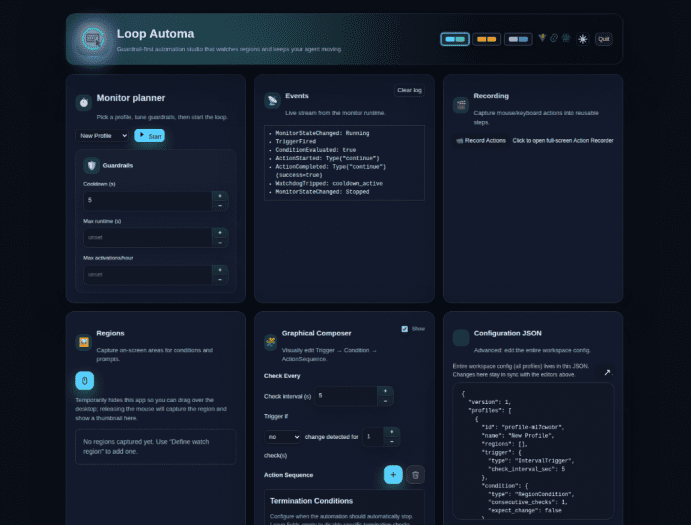This screenshot has width=691, height=525.
Task: Expand the JSON editor with the arrow icon
Action: [x=607, y=372]
